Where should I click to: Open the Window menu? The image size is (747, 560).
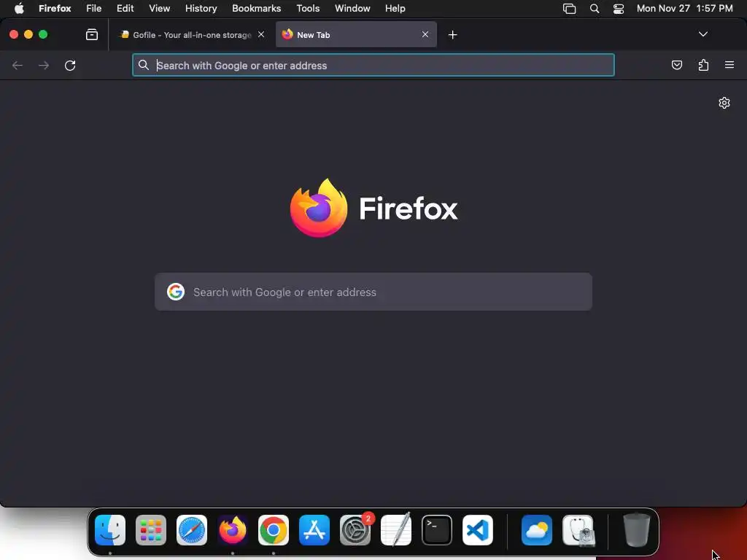352,9
